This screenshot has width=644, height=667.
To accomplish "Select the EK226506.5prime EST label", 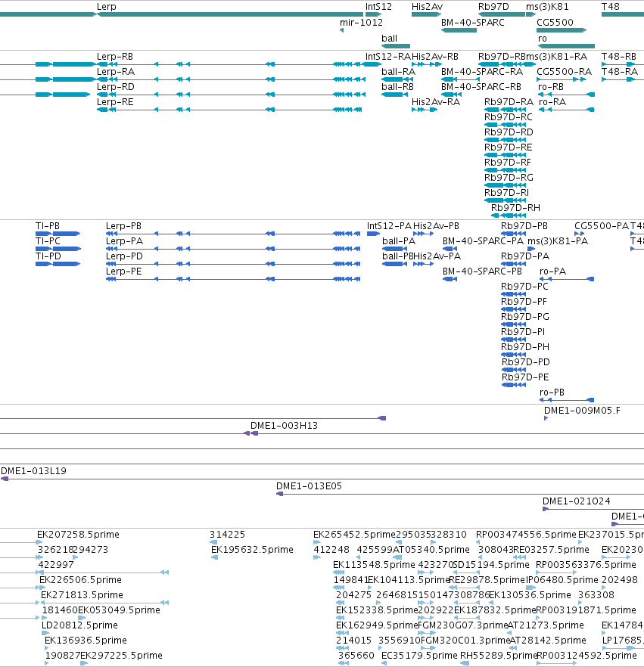I will pyautogui.click(x=80, y=580).
